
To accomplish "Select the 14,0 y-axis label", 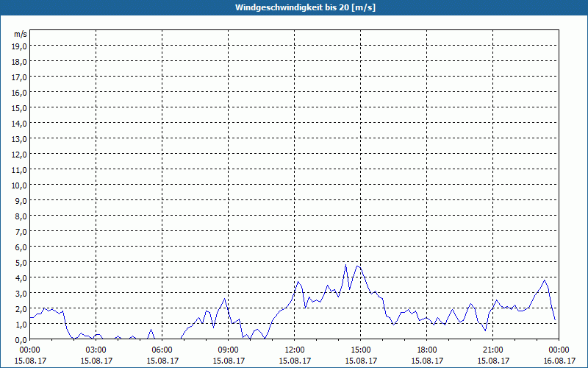I will [x=20, y=124].
